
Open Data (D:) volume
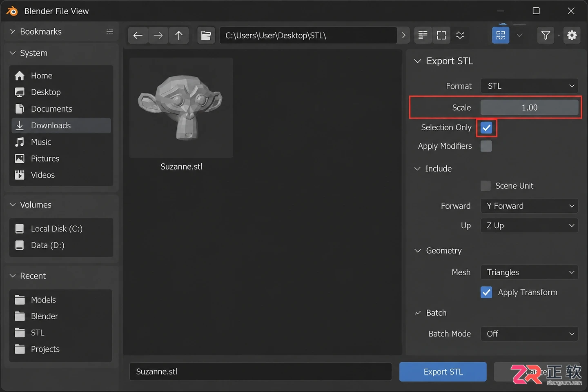pyautogui.click(x=61, y=245)
